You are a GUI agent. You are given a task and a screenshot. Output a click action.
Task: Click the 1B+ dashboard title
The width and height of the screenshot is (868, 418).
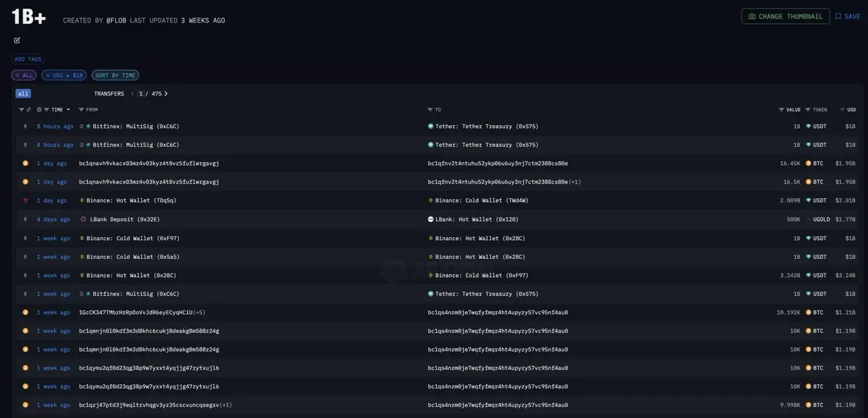pyautogui.click(x=29, y=18)
